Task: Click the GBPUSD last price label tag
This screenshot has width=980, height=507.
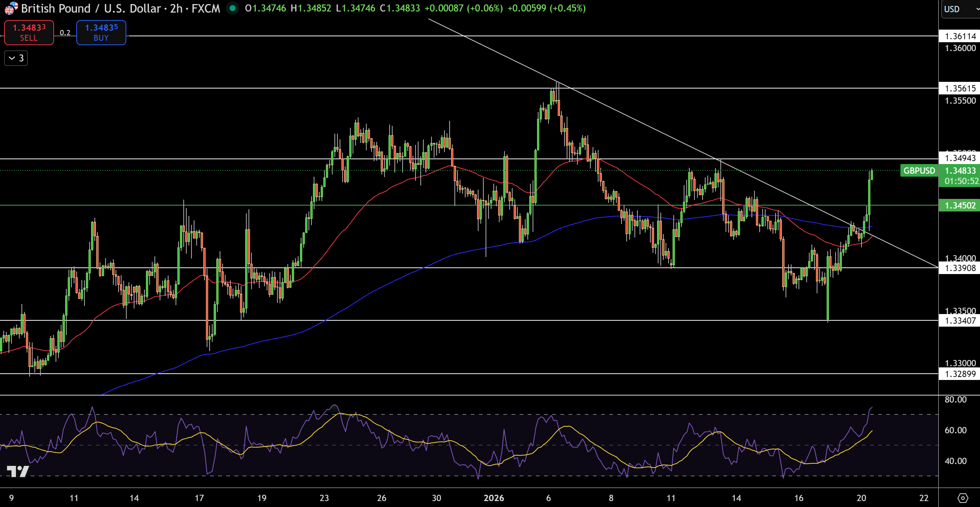Action: click(x=919, y=170)
